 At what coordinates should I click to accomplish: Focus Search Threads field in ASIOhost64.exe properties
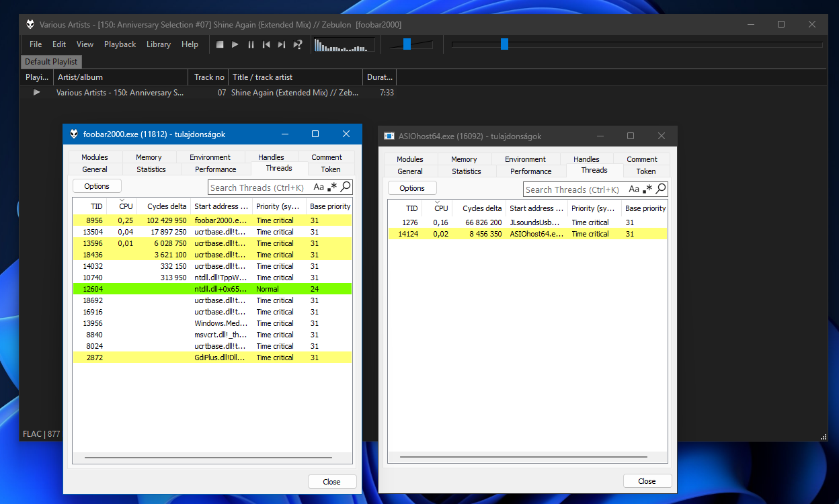[575, 190]
